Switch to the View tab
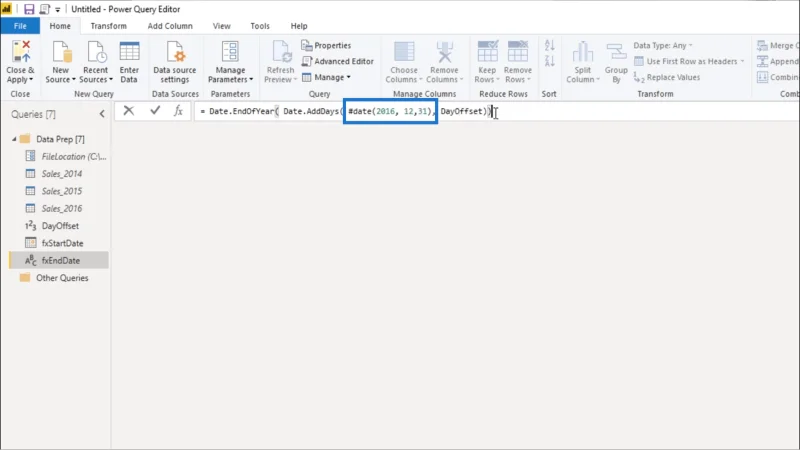The image size is (800, 450). click(221, 26)
